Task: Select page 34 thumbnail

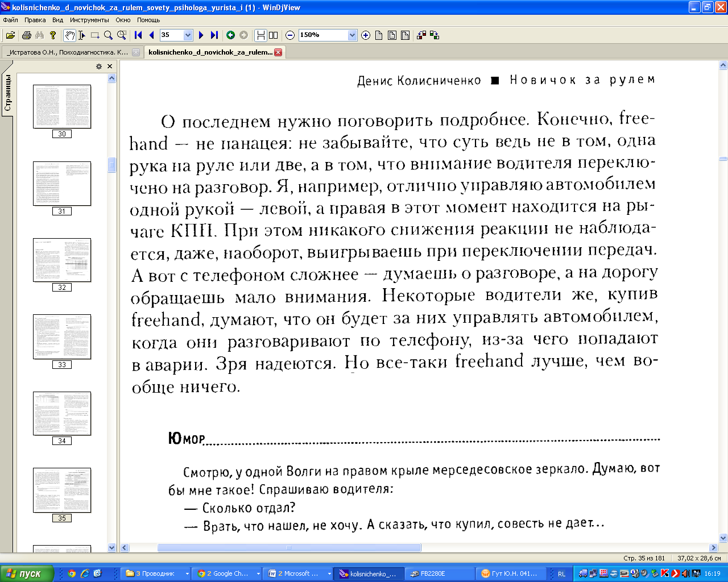Action: tap(62, 413)
